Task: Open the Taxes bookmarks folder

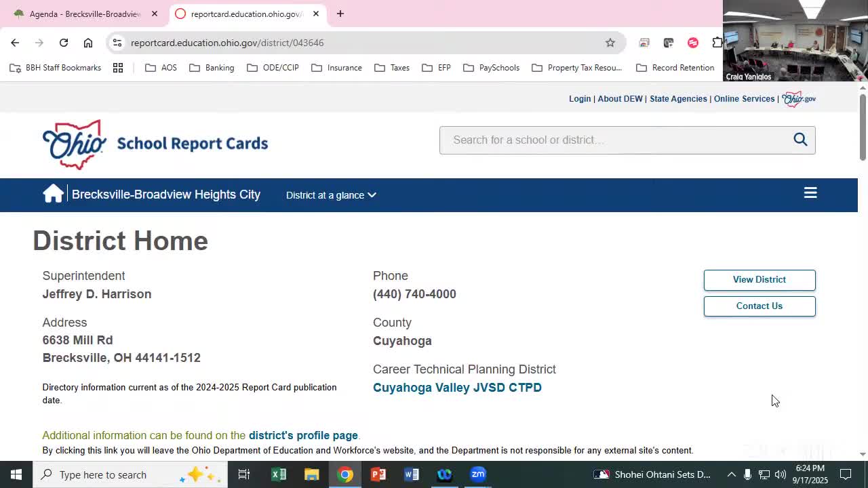Action: pos(392,68)
